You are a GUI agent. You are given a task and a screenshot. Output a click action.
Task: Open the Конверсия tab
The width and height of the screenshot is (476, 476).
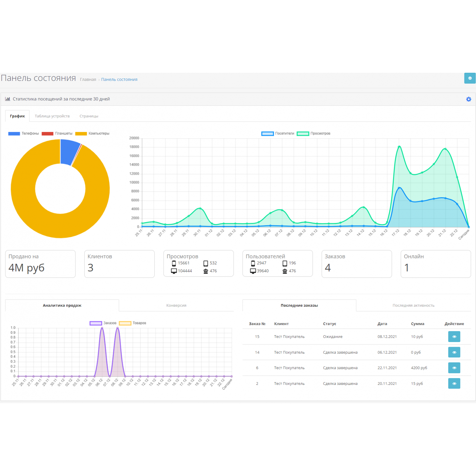176,305
